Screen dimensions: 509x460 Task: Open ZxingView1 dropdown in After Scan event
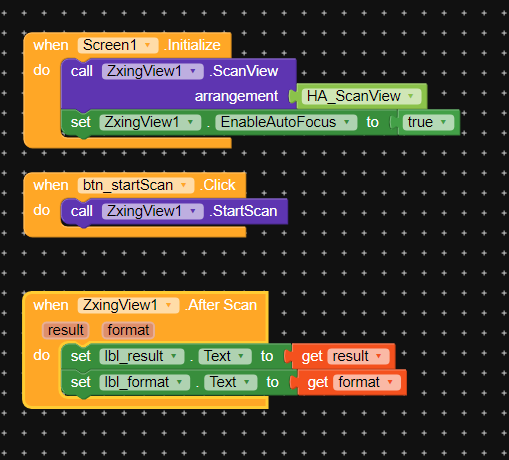pos(128,305)
